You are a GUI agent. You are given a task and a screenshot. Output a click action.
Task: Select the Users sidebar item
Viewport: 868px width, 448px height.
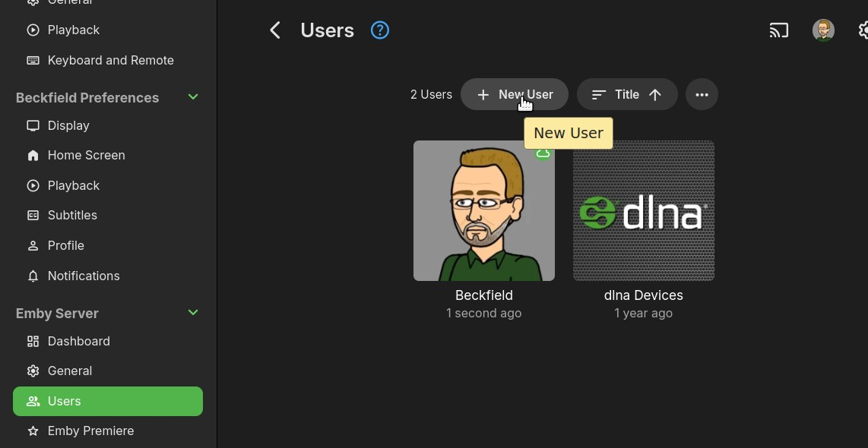[108, 402]
